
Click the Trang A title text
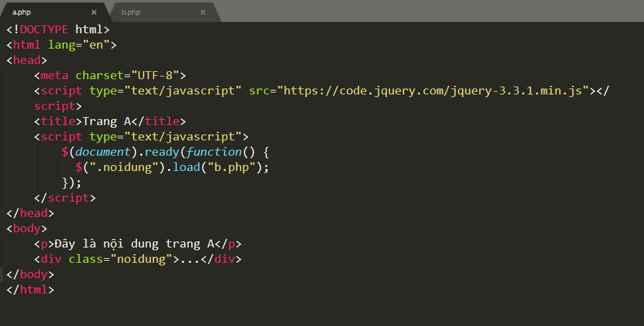107,121
